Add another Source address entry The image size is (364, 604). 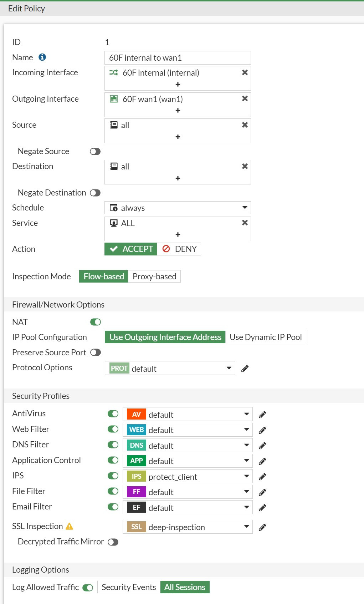(x=178, y=137)
